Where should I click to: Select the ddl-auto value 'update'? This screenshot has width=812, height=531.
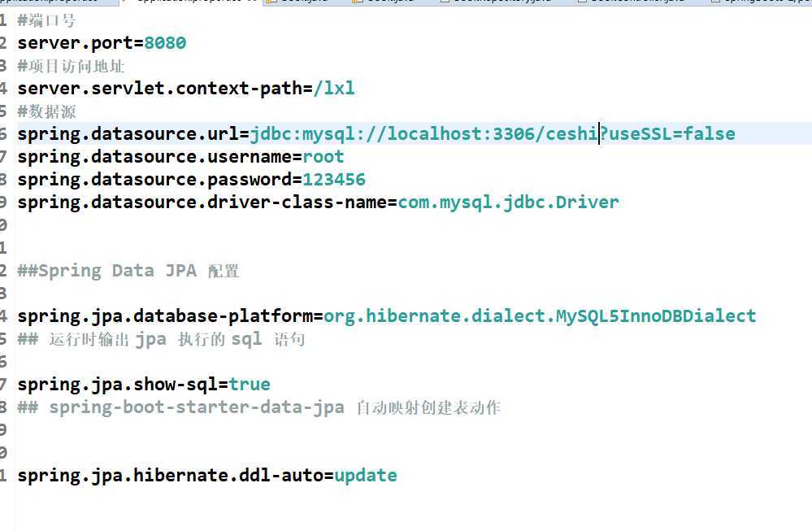(366, 476)
